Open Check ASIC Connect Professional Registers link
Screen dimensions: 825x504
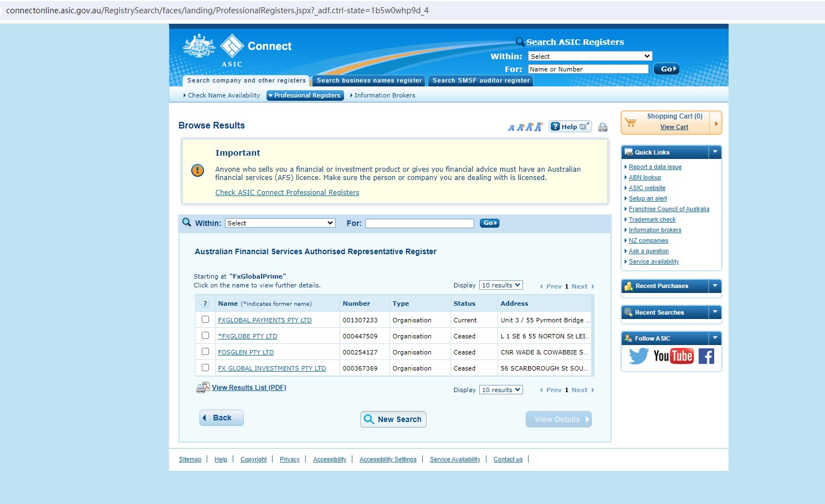pyautogui.click(x=287, y=193)
